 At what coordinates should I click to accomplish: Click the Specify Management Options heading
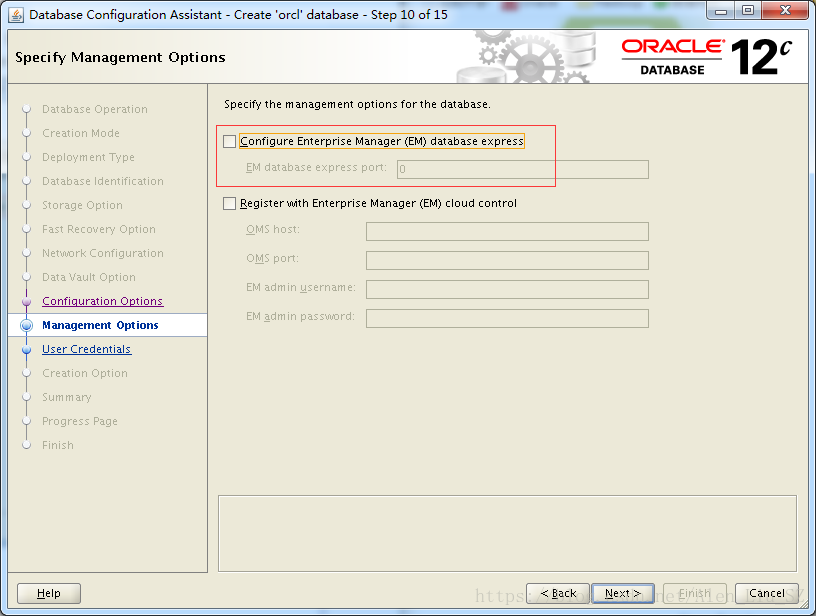pos(120,57)
